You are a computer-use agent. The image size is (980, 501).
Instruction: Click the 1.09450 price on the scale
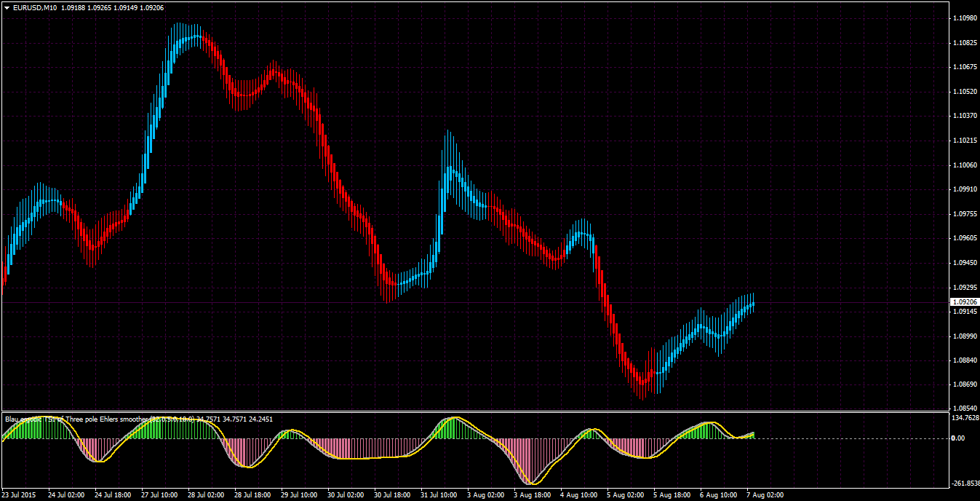(965, 263)
